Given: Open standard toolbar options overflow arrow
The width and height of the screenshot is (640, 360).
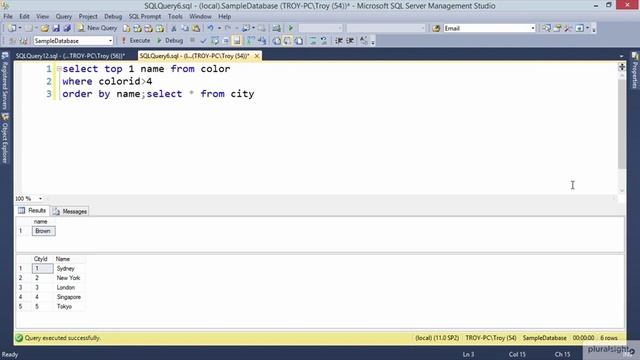Looking at the screenshot, I should coord(593,29).
